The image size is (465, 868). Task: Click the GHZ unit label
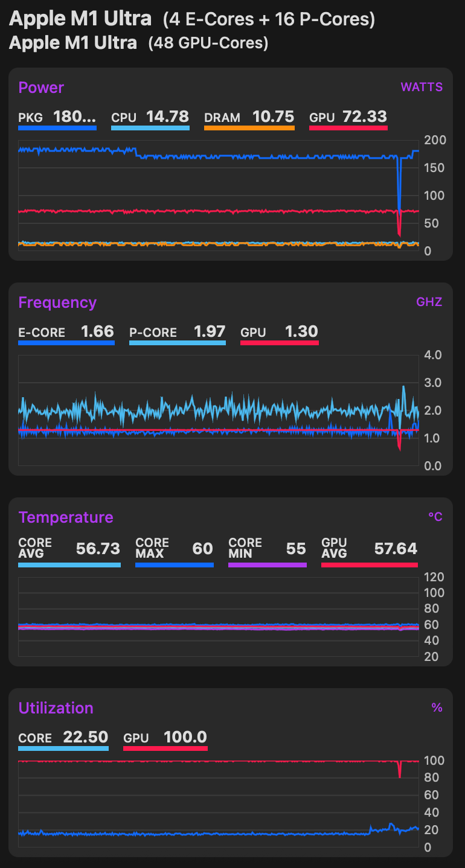(429, 302)
